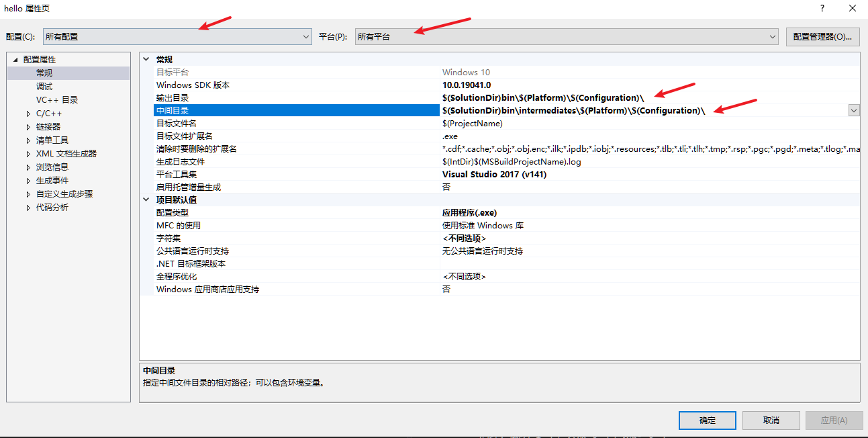The width and height of the screenshot is (868, 438).
Task: Select the .NET 目标框架版本 property row
Action: click(507, 263)
